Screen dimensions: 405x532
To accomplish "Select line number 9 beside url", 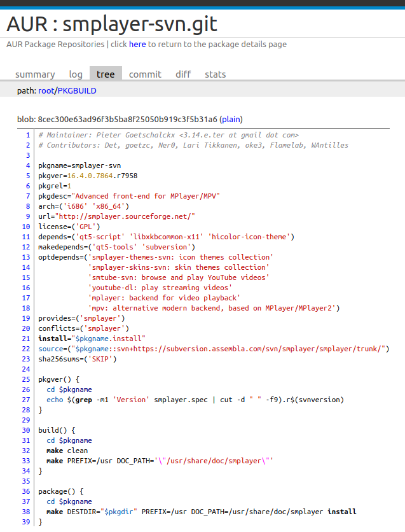I will (x=27, y=216).
